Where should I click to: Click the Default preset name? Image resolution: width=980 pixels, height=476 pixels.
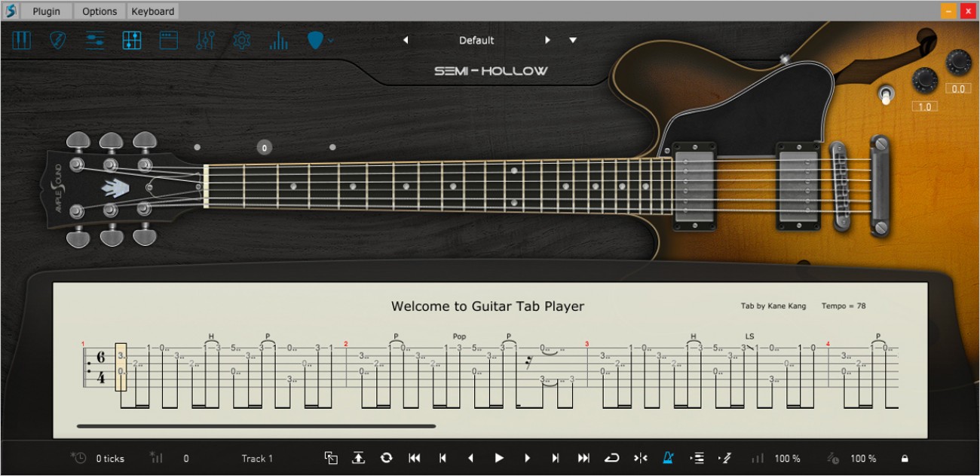pos(476,40)
